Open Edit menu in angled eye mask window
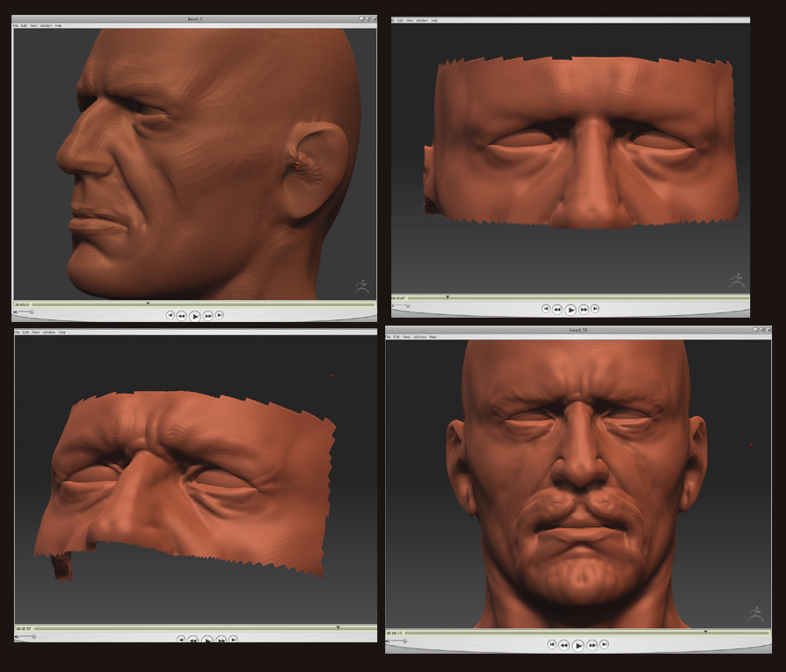 click(25, 332)
